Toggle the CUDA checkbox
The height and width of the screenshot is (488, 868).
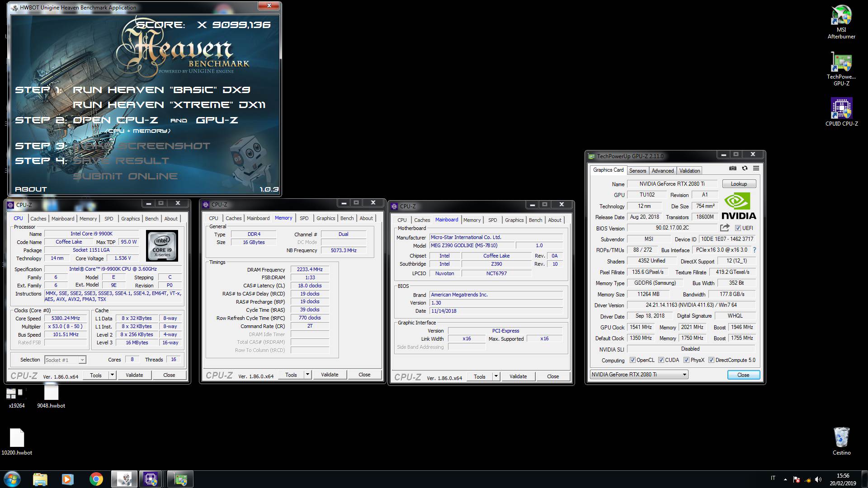click(661, 360)
